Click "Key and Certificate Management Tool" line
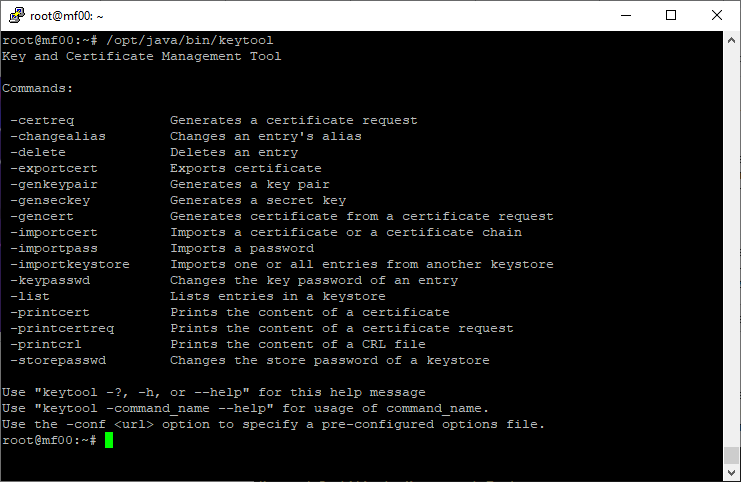 pos(142,57)
